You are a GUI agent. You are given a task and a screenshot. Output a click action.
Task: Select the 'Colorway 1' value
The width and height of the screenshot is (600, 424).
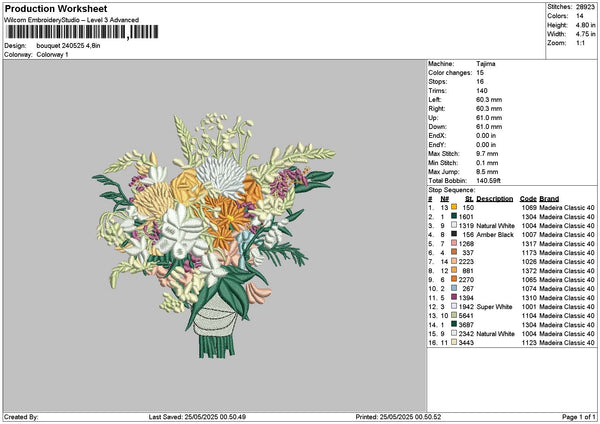(x=52, y=55)
